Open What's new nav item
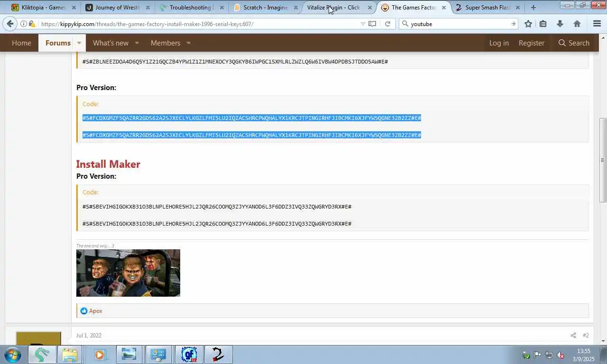 [x=110, y=43]
